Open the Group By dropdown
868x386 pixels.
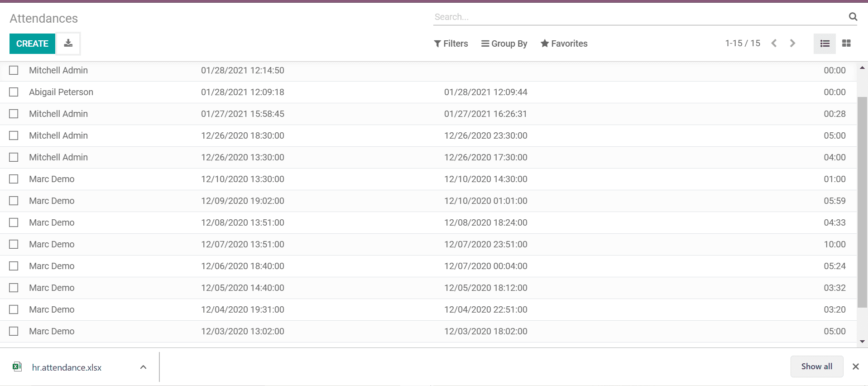(x=504, y=43)
